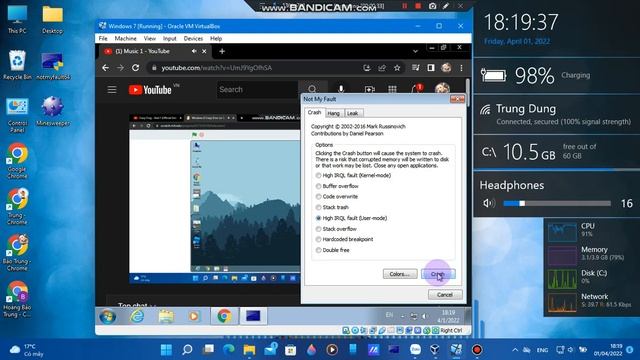The width and height of the screenshot is (640, 360).
Task: Show hidden icons in Windows 7 tray
Action: coord(402,316)
